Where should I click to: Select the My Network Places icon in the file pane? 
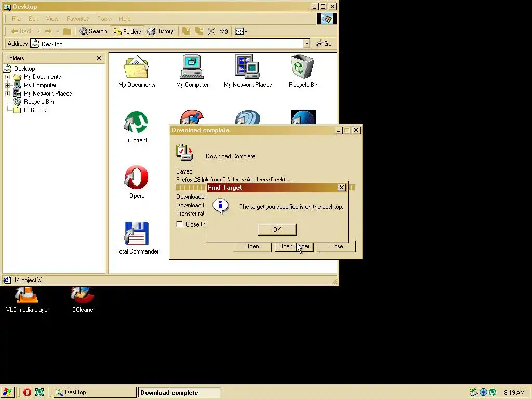pos(248,72)
